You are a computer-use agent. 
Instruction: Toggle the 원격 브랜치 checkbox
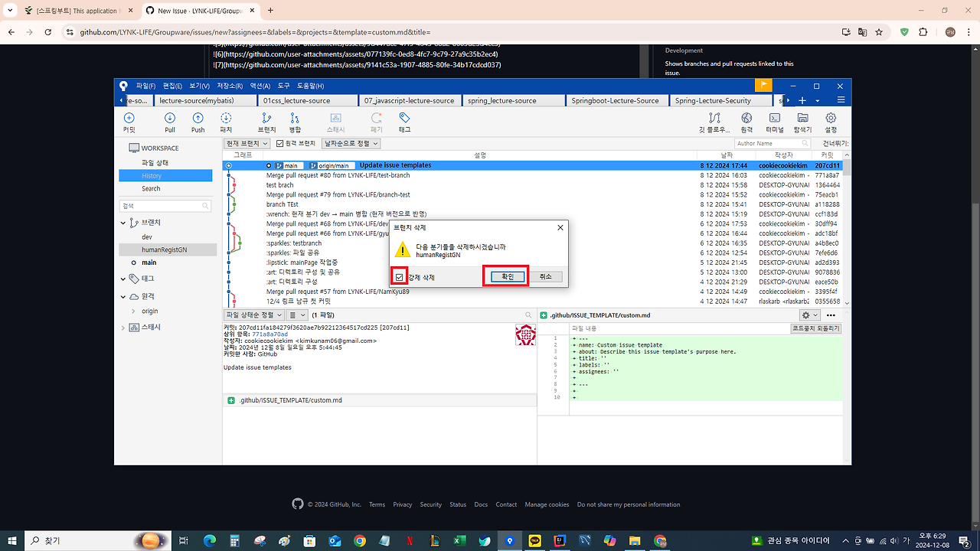coord(280,143)
